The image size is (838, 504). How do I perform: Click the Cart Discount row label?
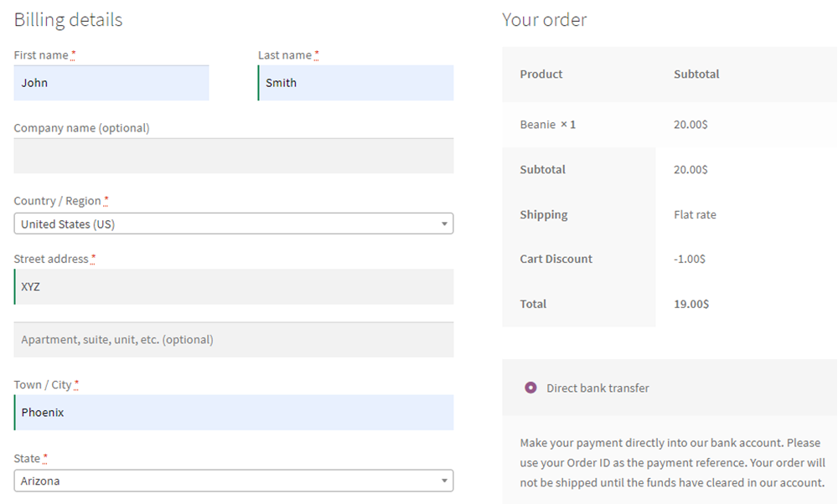point(556,259)
